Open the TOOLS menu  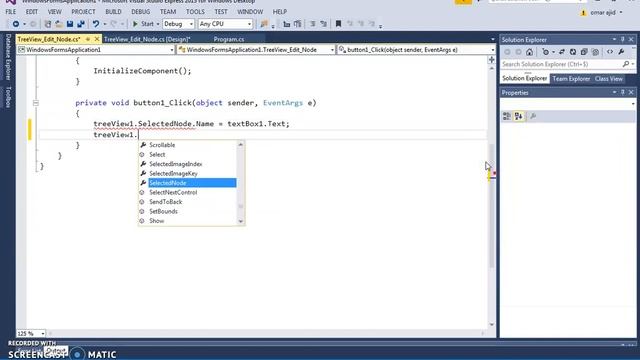tap(195, 12)
